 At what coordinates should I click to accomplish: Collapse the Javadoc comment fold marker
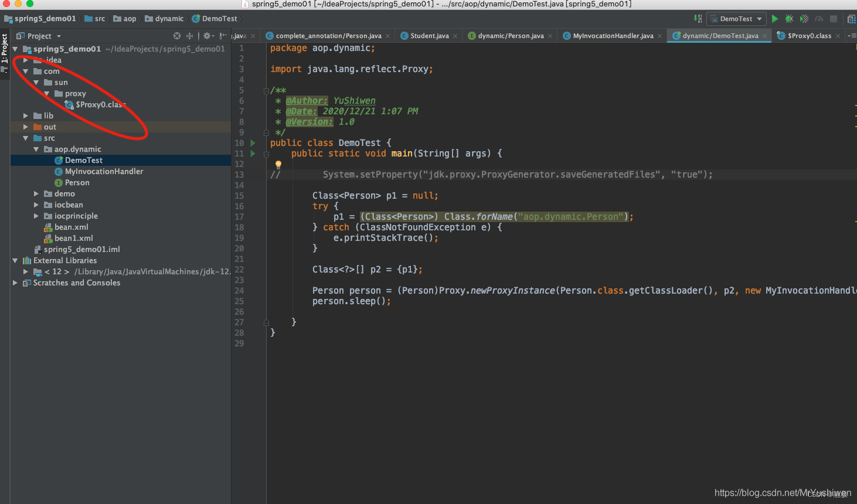[x=266, y=91]
